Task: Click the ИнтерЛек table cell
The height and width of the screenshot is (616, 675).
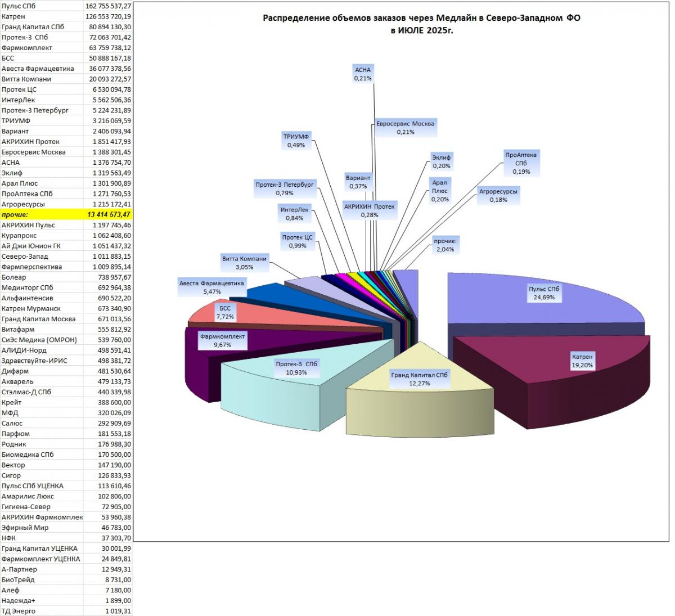Action: [42, 100]
